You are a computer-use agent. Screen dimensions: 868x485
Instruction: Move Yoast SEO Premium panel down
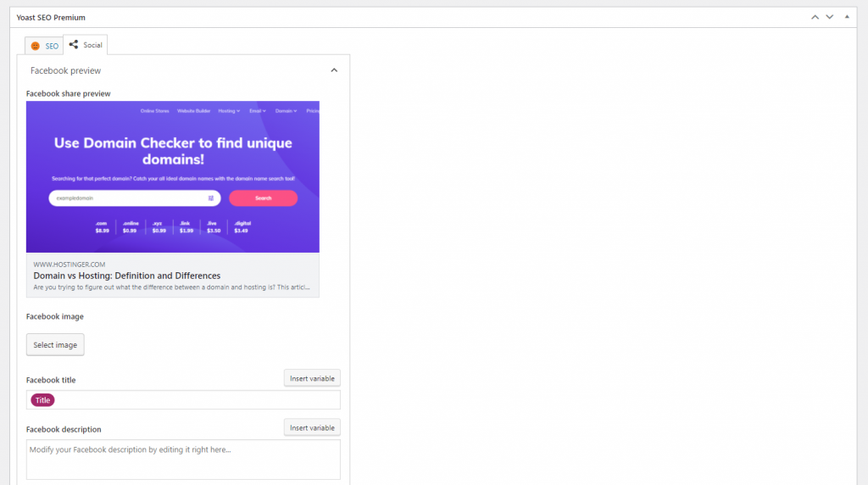tap(829, 17)
